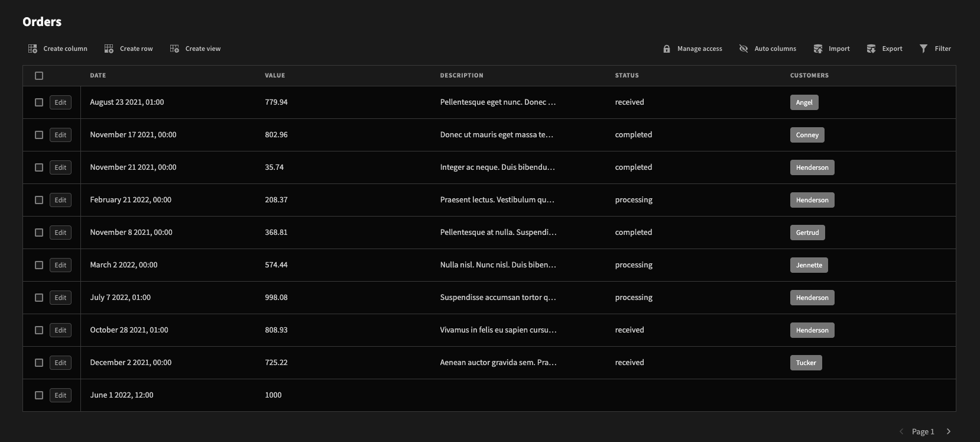Click 'received' status in August 23 row

(629, 102)
